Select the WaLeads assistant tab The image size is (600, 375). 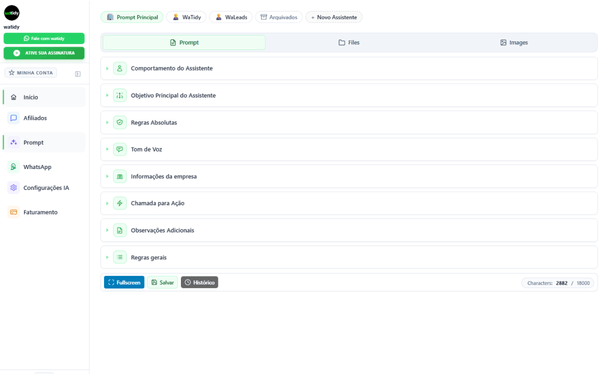coord(231,17)
